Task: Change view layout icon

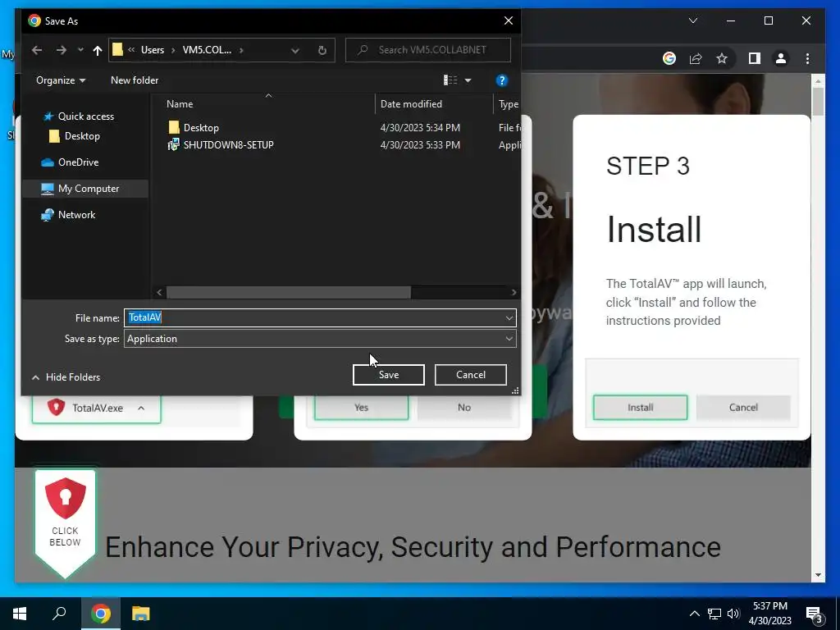Action: click(450, 80)
